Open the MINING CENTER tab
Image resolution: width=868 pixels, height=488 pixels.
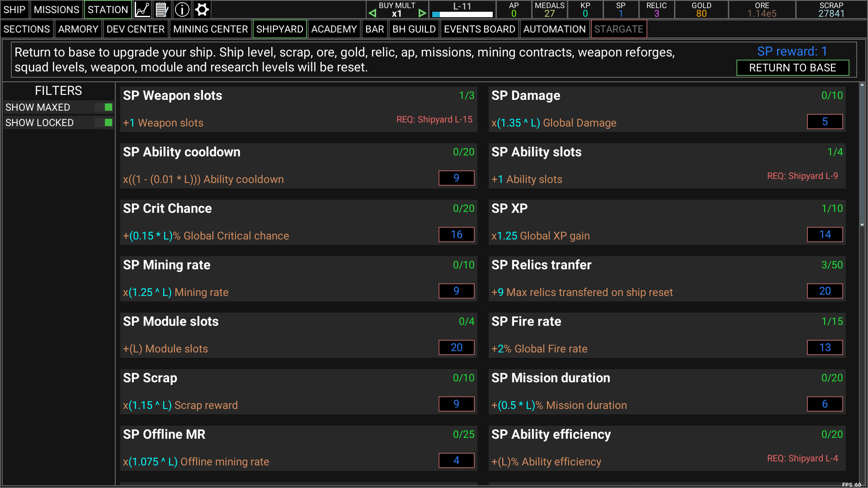(x=210, y=29)
